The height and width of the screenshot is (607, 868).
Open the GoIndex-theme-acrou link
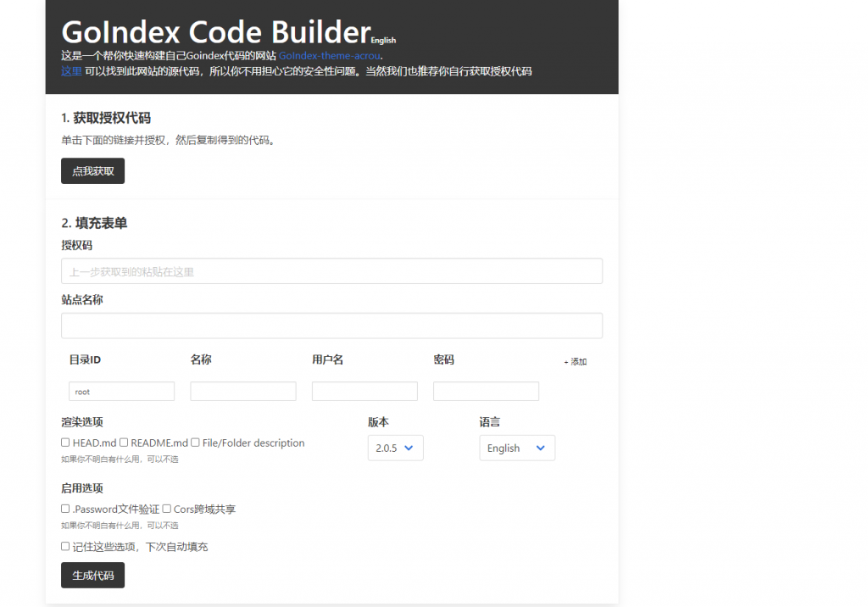(330, 55)
